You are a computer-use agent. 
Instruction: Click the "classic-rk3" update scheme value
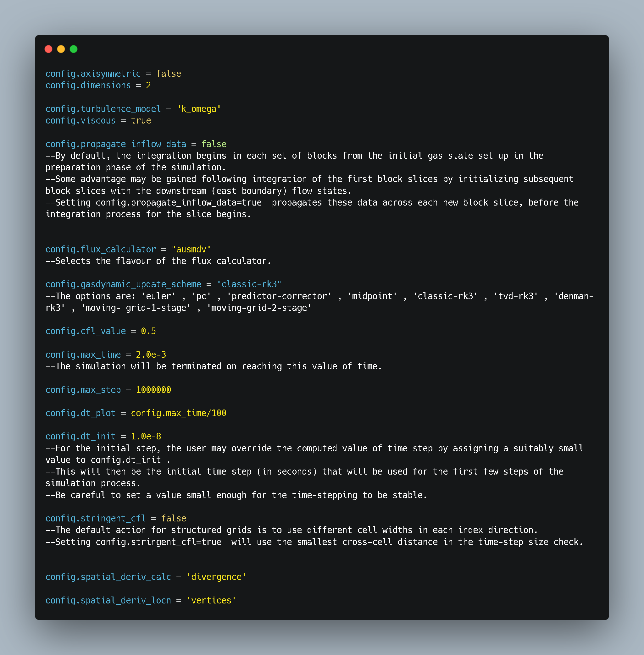249,284
